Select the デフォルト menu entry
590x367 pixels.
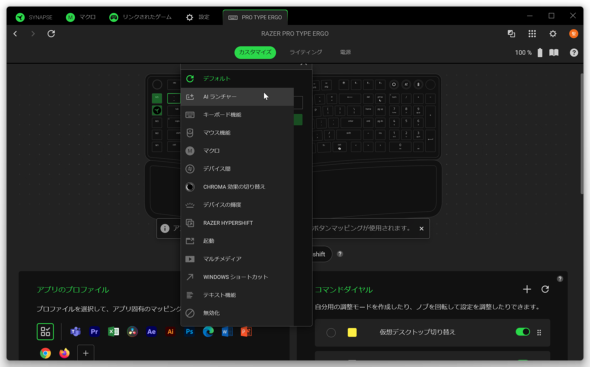(237, 79)
